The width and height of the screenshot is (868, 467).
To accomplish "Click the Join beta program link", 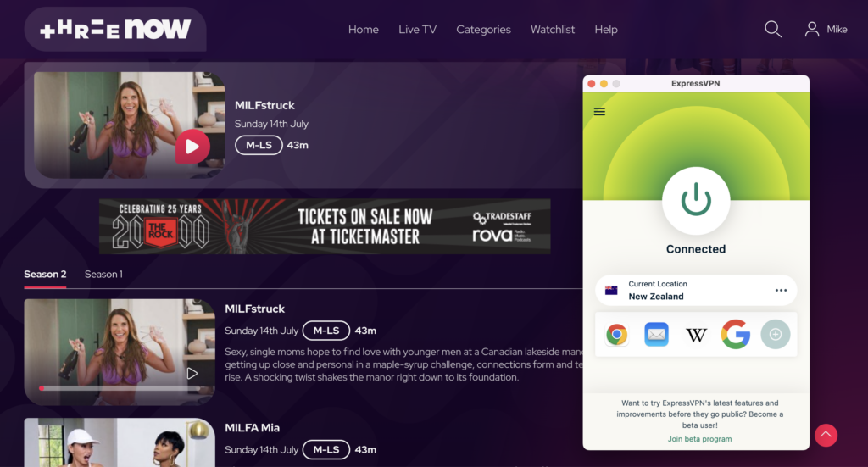I will pos(699,439).
